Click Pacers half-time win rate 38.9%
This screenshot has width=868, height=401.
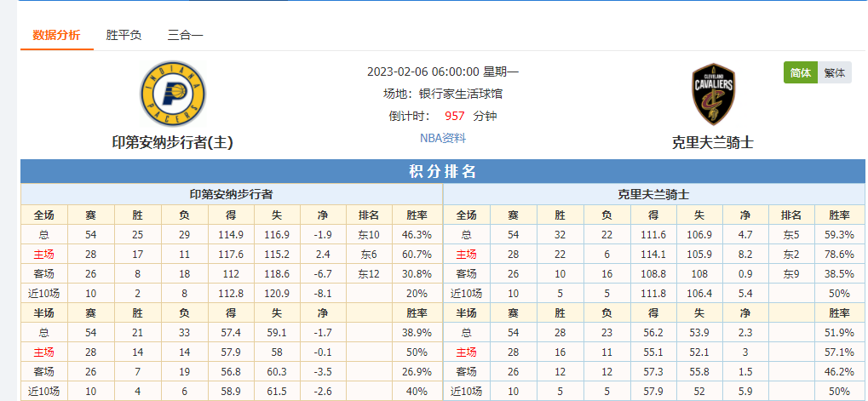[417, 332]
